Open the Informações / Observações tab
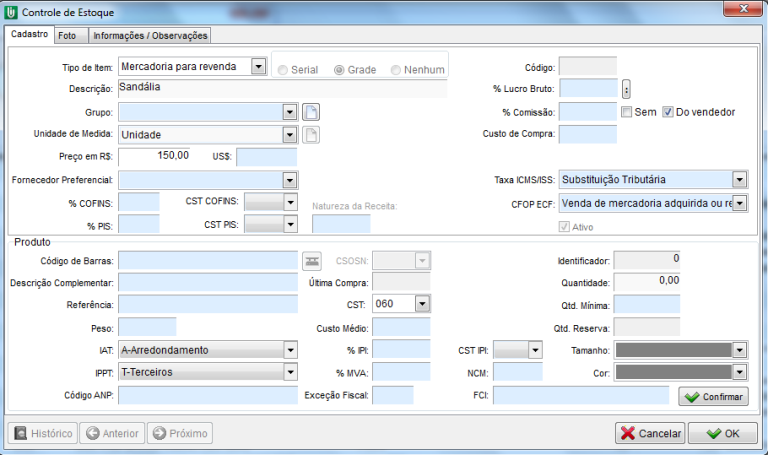This screenshot has height=455, width=768. [150, 35]
